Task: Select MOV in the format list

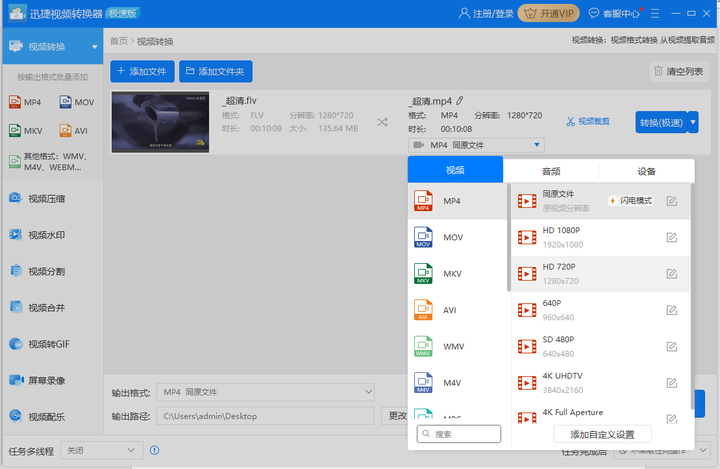Action: pyautogui.click(x=457, y=237)
